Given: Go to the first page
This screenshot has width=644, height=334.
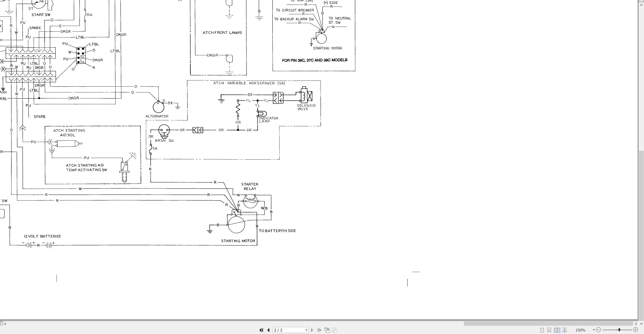Looking at the screenshot, I should (x=261, y=330).
